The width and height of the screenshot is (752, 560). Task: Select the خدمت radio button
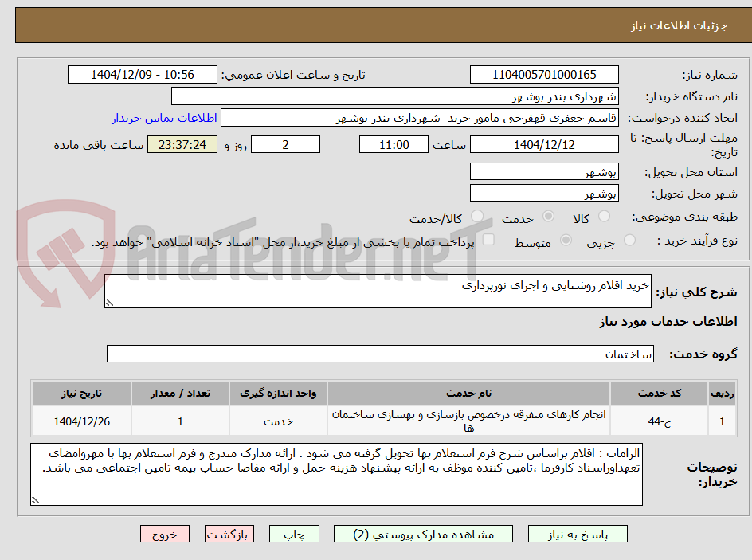[548, 216]
